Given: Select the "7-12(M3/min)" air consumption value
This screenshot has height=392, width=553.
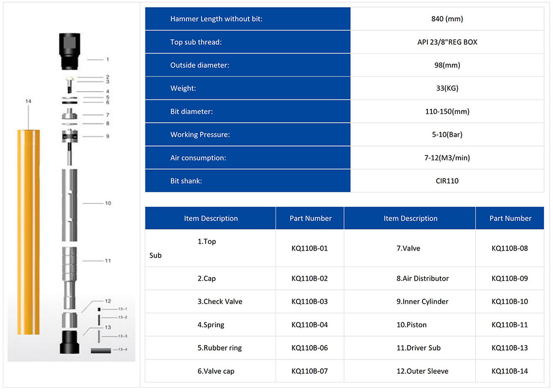Looking at the screenshot, I should 447,158.
